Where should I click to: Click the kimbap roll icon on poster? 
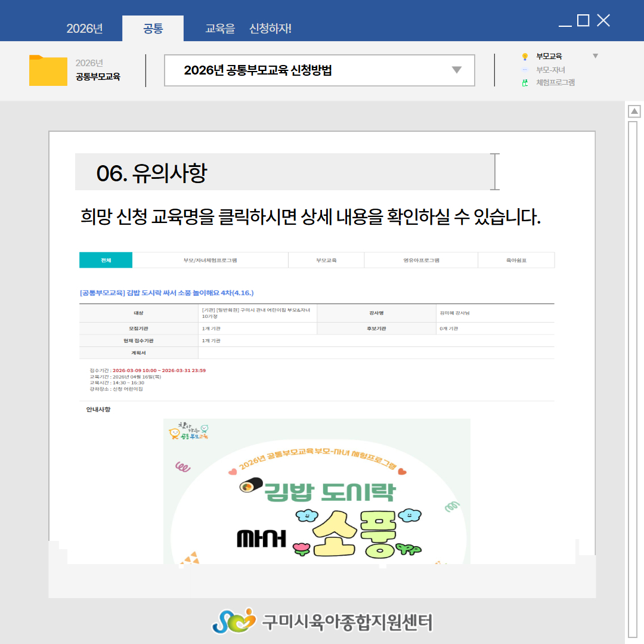pyautogui.click(x=250, y=487)
